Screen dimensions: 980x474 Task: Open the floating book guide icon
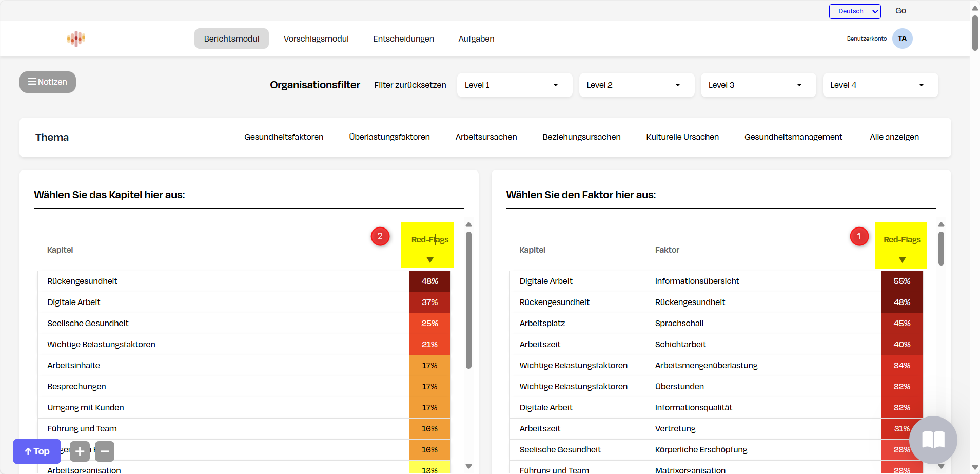coord(933,440)
